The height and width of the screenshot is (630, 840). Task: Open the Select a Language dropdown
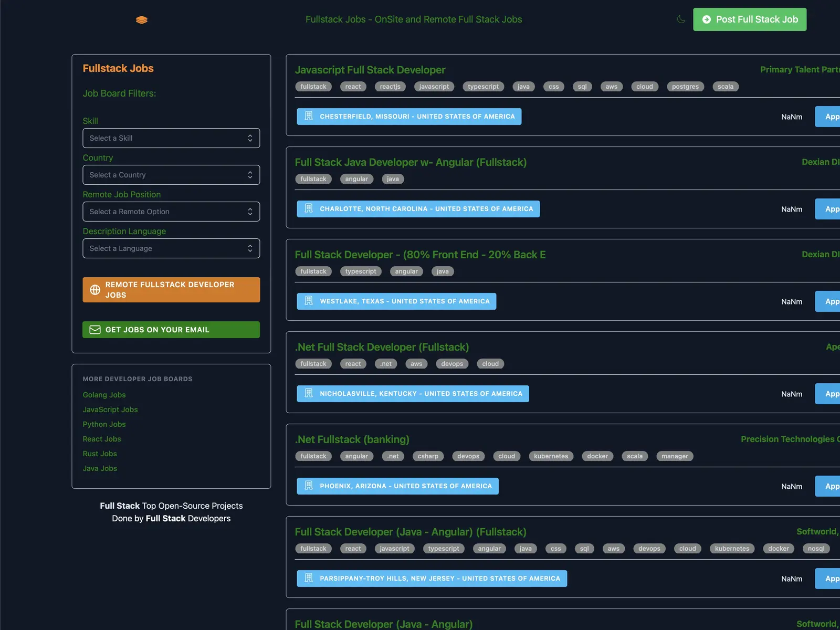point(171,248)
